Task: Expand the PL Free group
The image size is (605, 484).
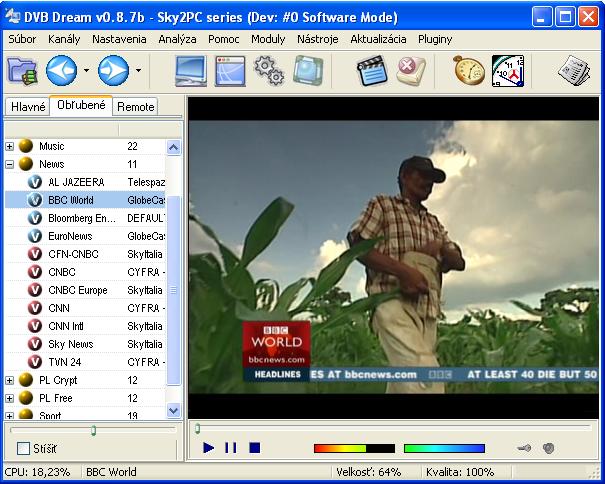Action: click(x=10, y=398)
